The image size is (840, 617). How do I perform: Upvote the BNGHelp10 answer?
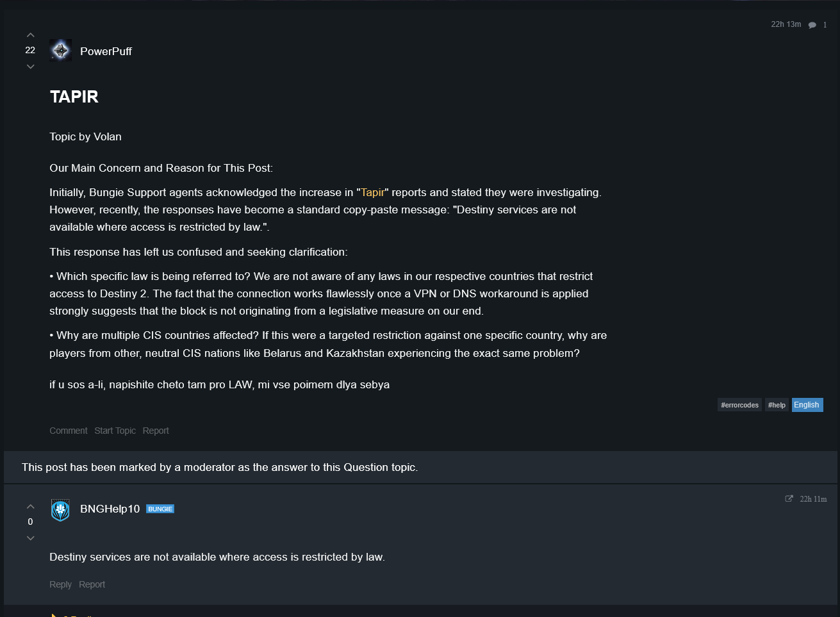(30, 507)
